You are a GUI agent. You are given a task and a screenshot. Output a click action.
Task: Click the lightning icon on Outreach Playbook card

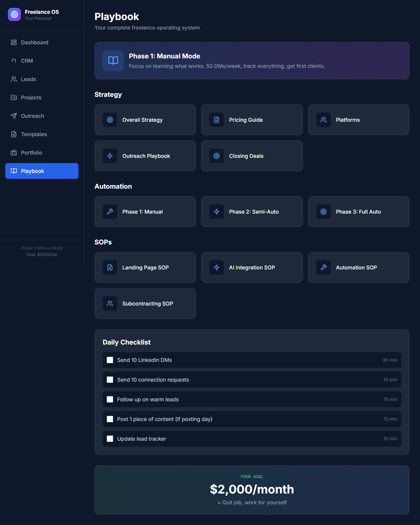pos(110,156)
